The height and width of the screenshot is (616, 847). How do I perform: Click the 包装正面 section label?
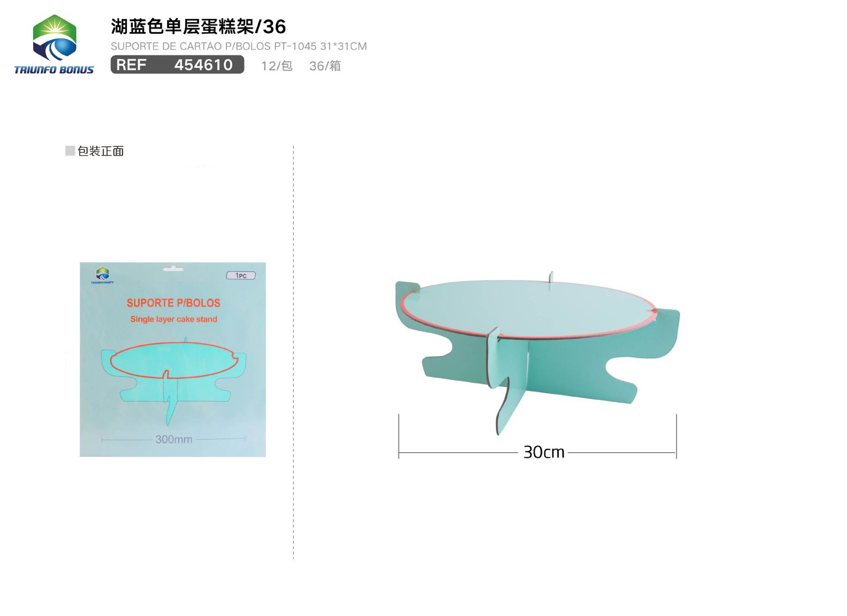[101, 151]
